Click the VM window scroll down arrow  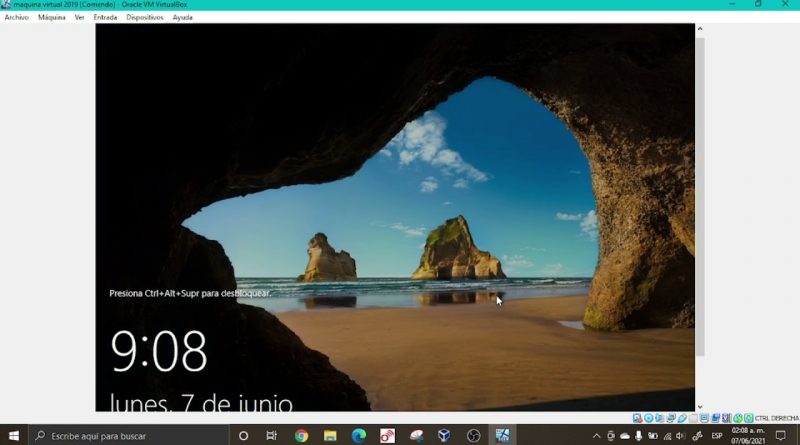pyautogui.click(x=700, y=407)
